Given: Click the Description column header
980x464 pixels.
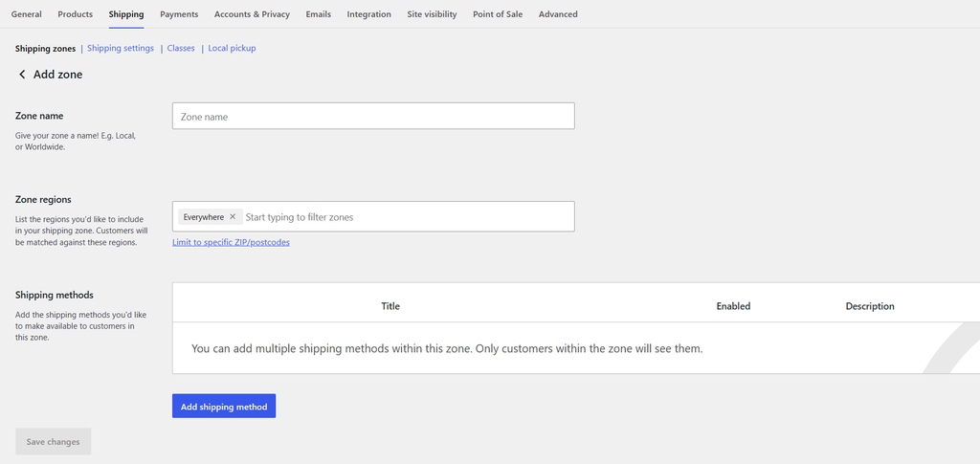Looking at the screenshot, I should 870,306.
